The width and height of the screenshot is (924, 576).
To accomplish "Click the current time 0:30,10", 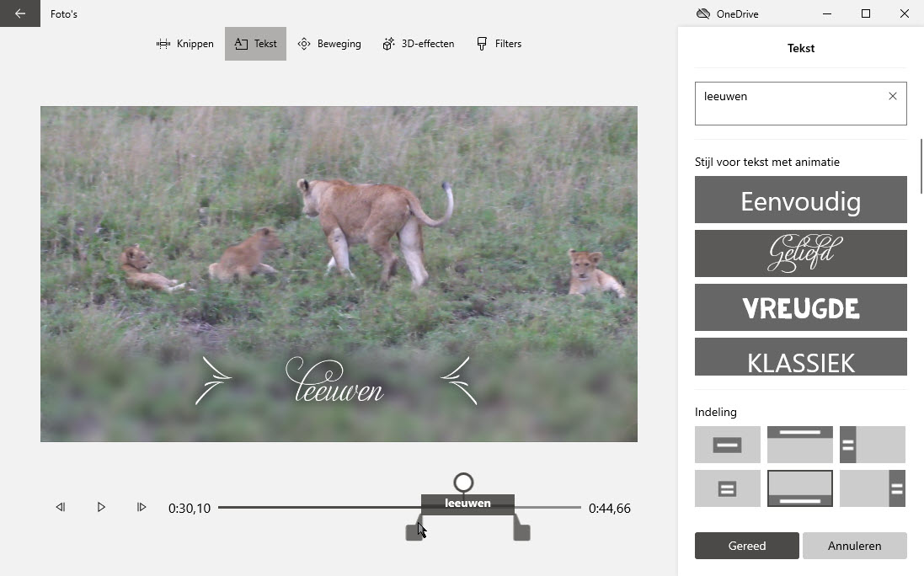I will pyautogui.click(x=190, y=509).
